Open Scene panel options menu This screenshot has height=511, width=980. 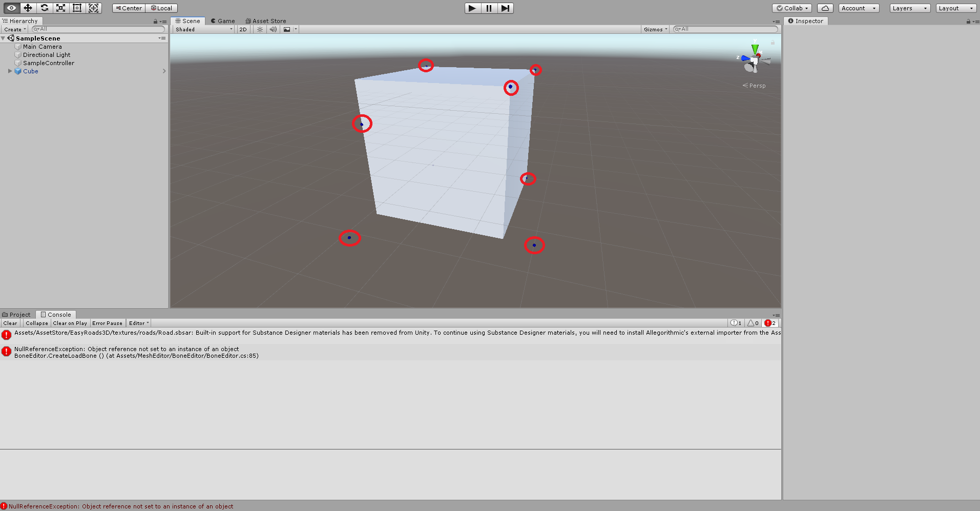pyautogui.click(x=776, y=22)
